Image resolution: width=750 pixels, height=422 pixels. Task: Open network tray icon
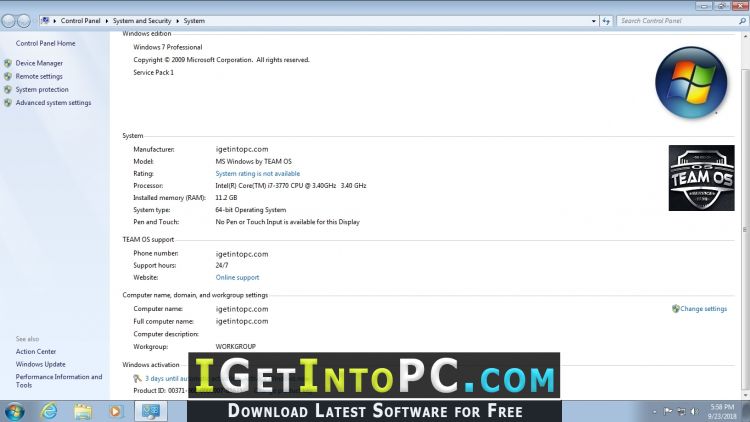point(682,411)
